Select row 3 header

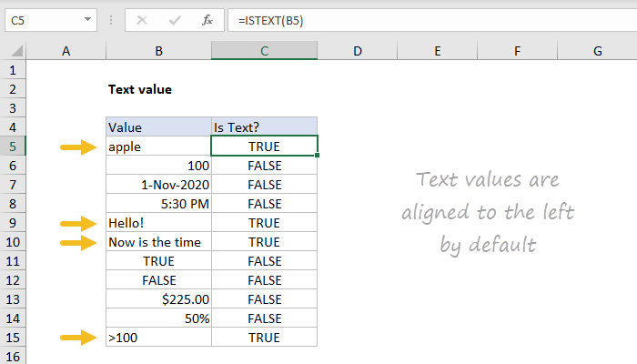pyautogui.click(x=13, y=108)
